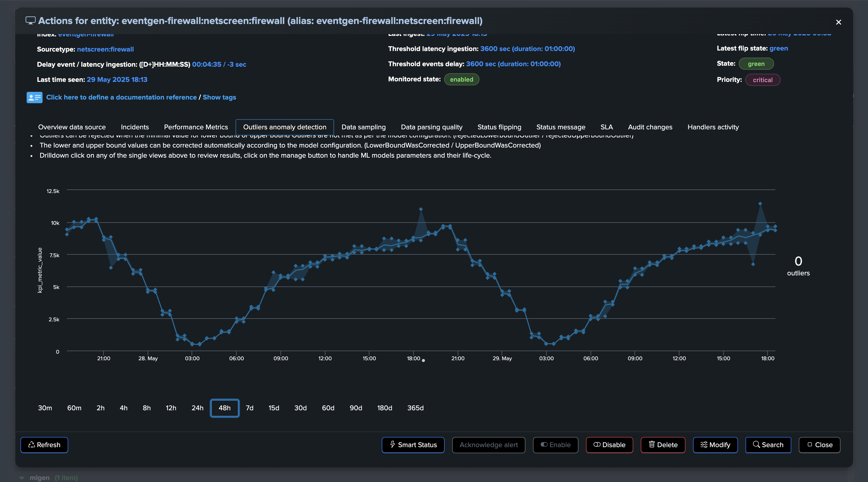Expand the mlgen group row
Viewport: 868px width, 482px height.
pos(22,478)
